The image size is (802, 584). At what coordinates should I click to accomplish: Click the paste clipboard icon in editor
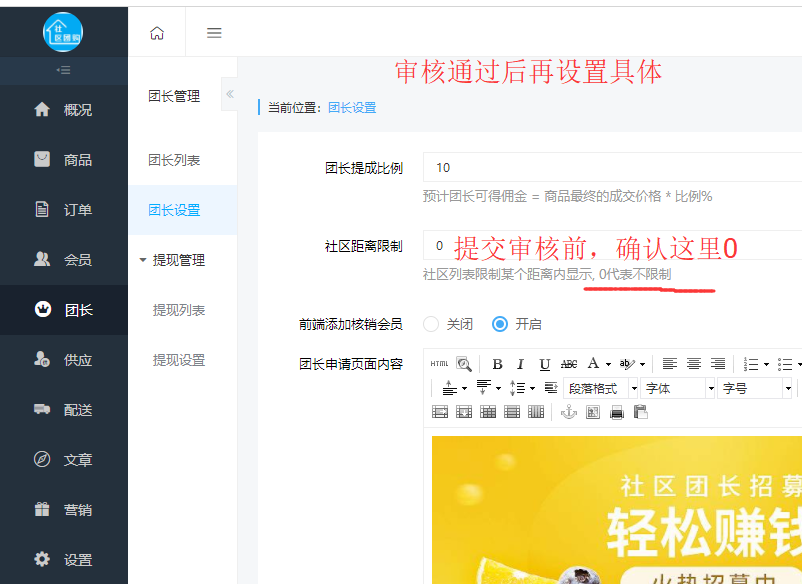(x=640, y=412)
